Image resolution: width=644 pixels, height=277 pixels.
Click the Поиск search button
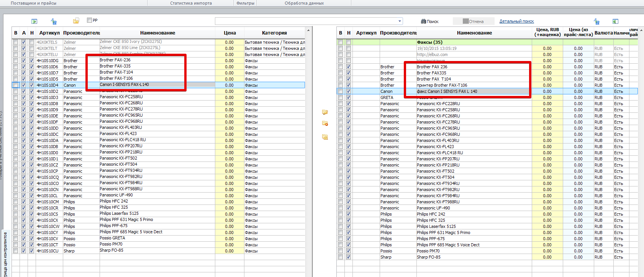(429, 21)
